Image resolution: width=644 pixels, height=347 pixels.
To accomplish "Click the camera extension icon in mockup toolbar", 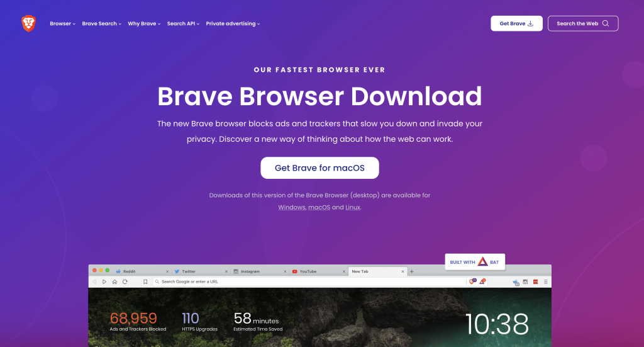I will coord(525,282).
